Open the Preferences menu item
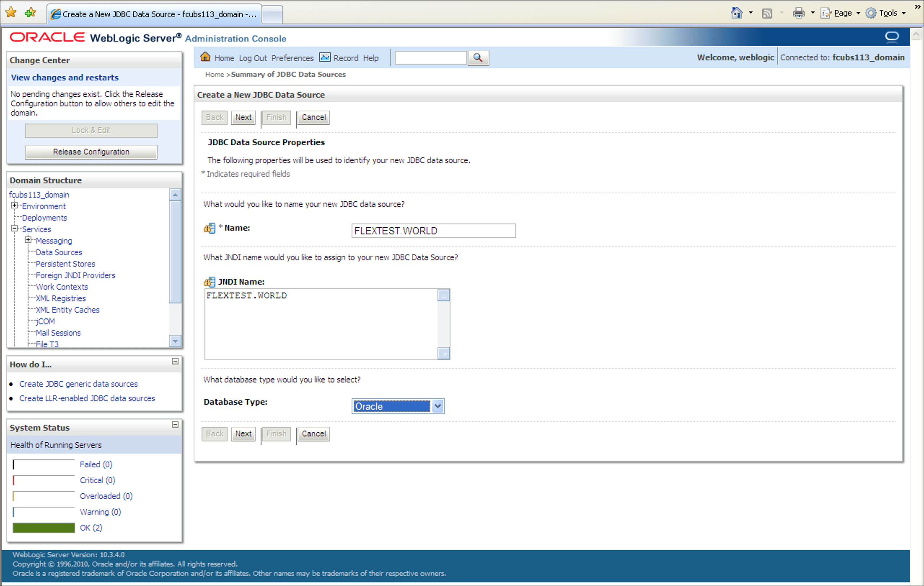Image resolution: width=924 pixels, height=586 pixels. click(292, 58)
